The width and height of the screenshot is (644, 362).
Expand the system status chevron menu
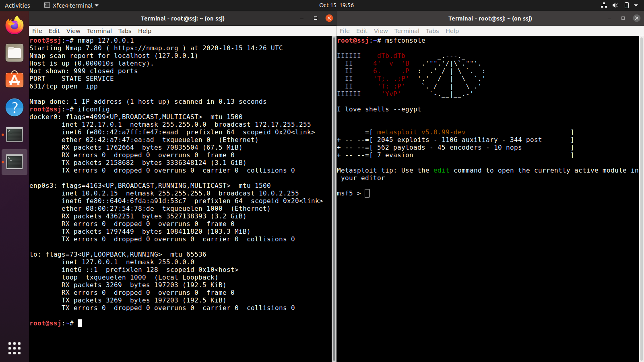(x=636, y=5)
